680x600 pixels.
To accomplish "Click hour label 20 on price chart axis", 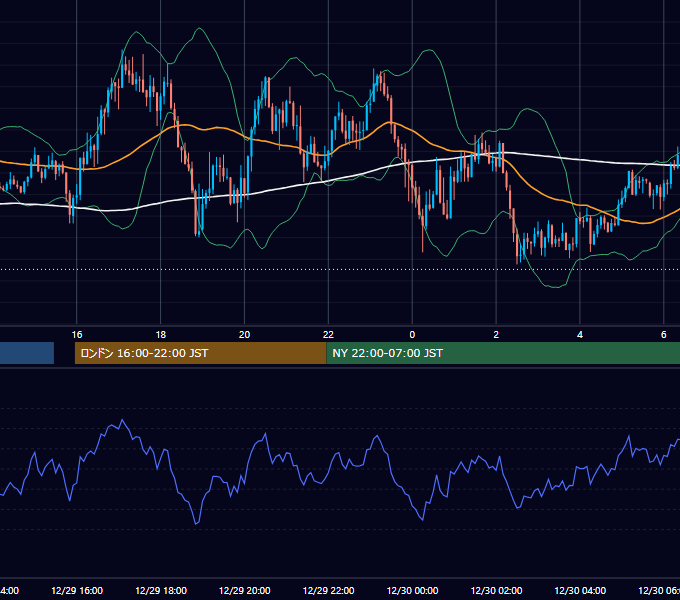I will coord(245,335).
